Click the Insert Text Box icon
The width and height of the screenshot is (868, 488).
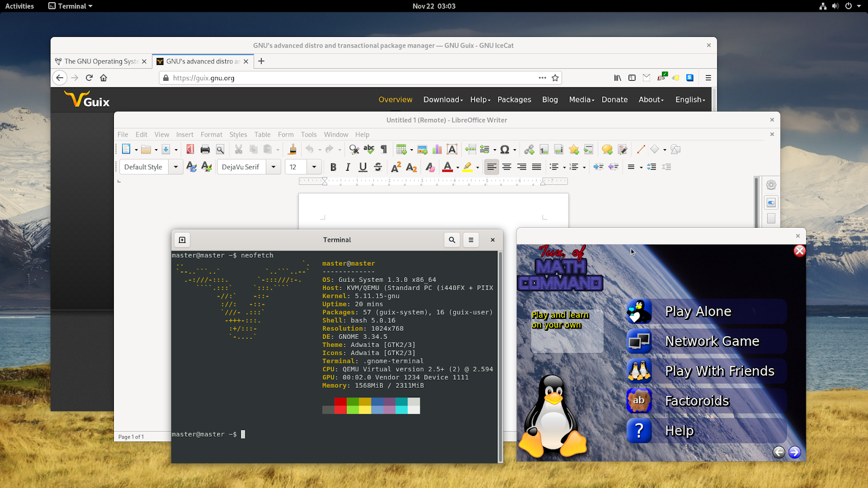click(452, 150)
